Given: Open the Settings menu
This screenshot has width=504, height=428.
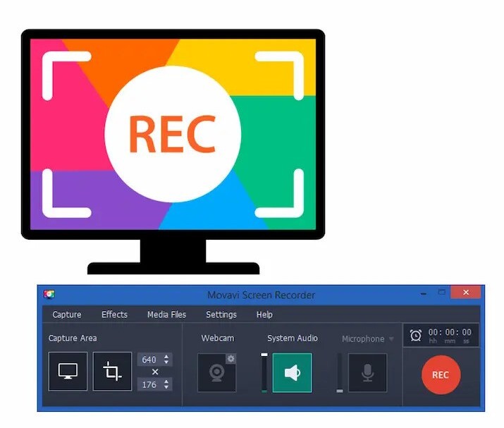Looking at the screenshot, I should coord(221,314).
